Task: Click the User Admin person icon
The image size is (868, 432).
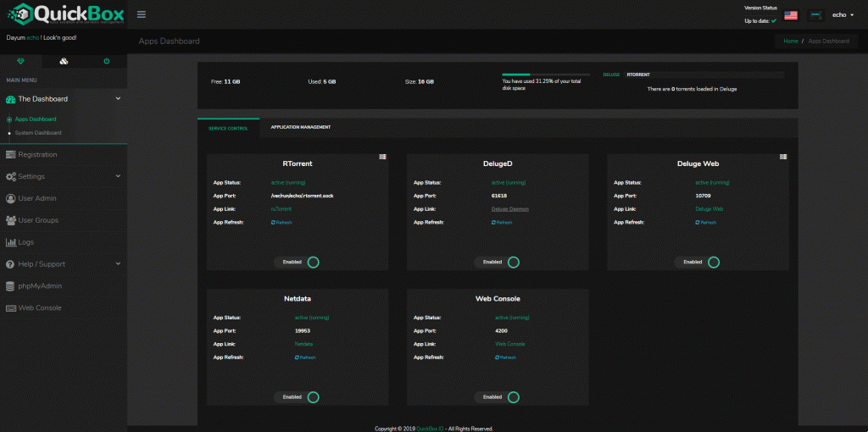Action: coord(10,198)
